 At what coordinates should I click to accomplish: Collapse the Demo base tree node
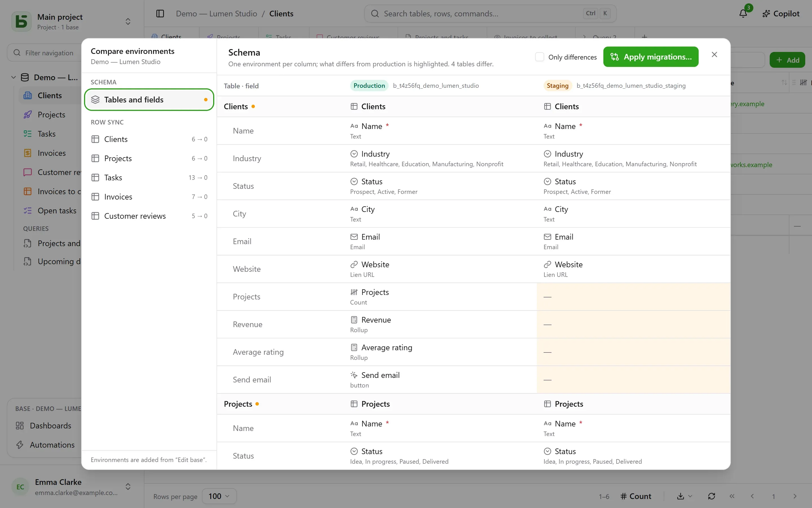(x=14, y=77)
